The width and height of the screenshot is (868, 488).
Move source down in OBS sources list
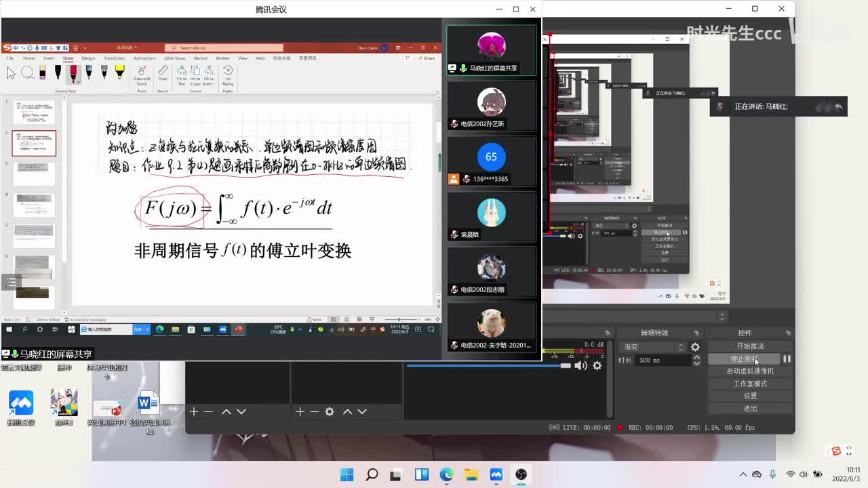tap(362, 411)
